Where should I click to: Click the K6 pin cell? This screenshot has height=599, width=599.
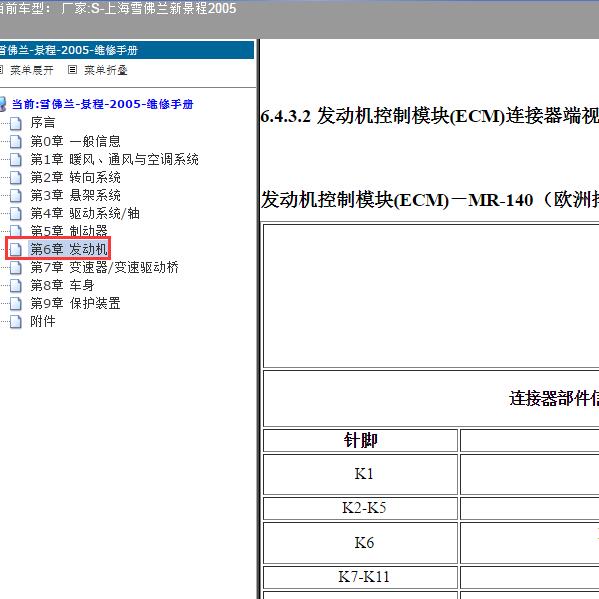pyautogui.click(x=360, y=543)
